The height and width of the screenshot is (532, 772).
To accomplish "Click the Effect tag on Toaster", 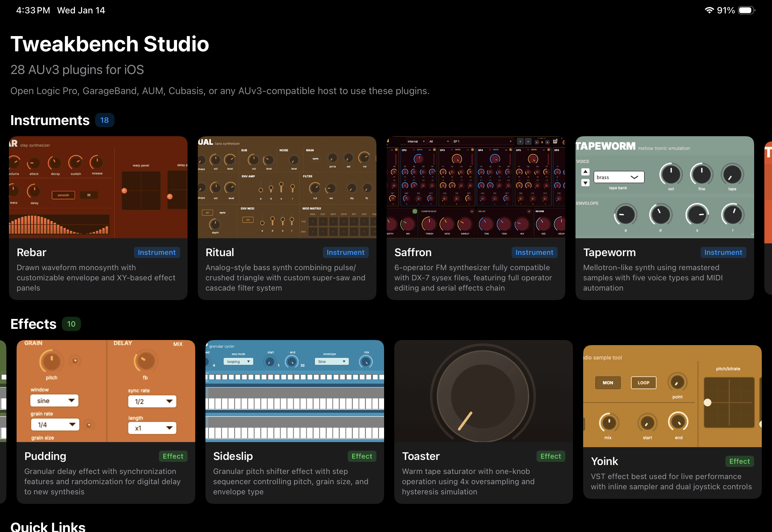I will tap(551, 456).
